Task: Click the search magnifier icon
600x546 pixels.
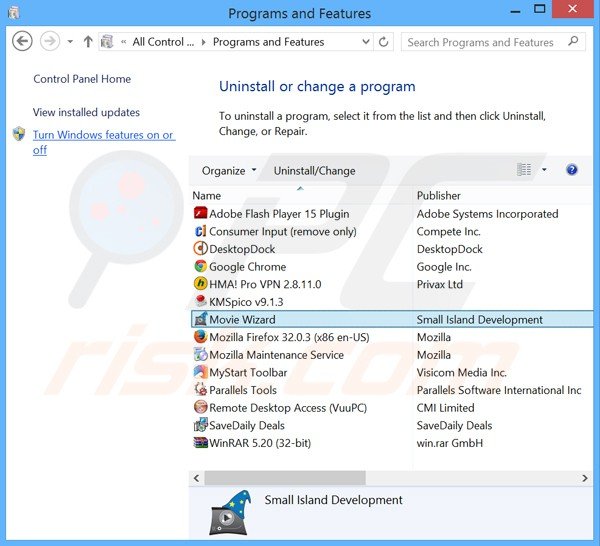Action: (x=573, y=41)
